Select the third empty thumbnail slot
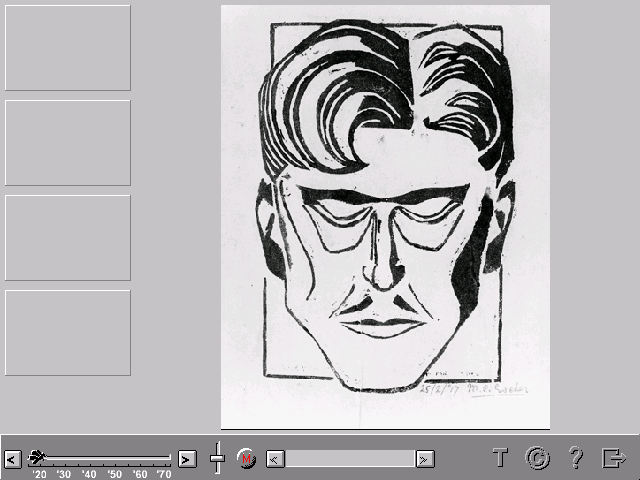640x480 pixels. 67,237
